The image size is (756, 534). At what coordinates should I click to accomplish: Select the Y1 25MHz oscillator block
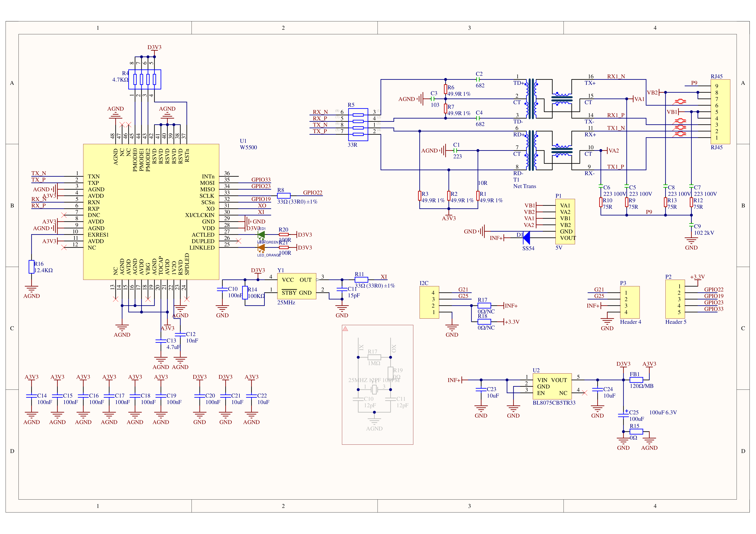coord(297,286)
